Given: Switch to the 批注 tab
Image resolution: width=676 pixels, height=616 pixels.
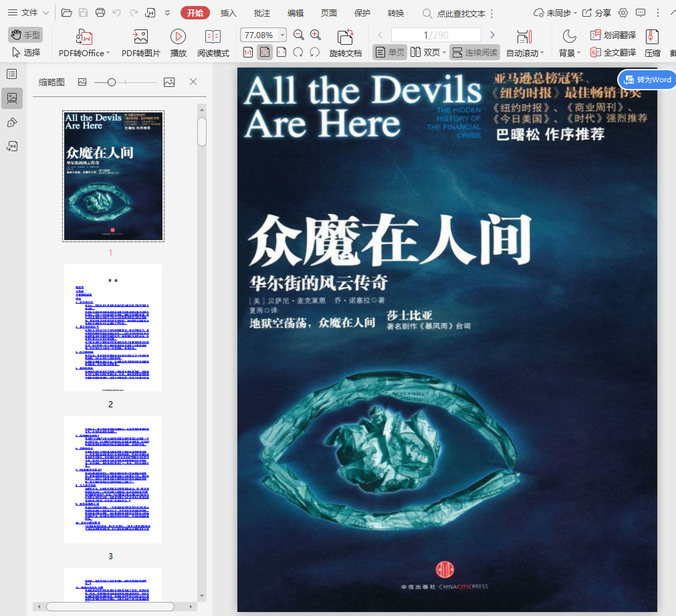Looking at the screenshot, I should (262, 13).
